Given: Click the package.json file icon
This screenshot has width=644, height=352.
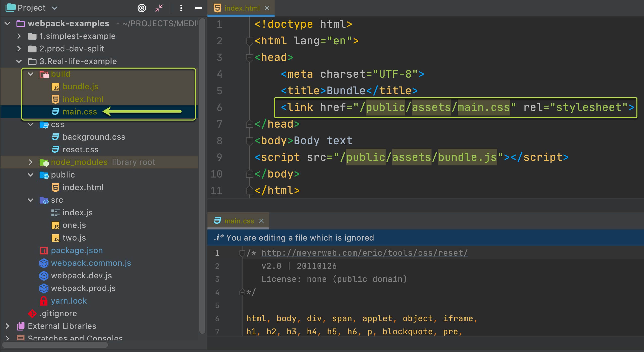Looking at the screenshot, I should tap(44, 250).
